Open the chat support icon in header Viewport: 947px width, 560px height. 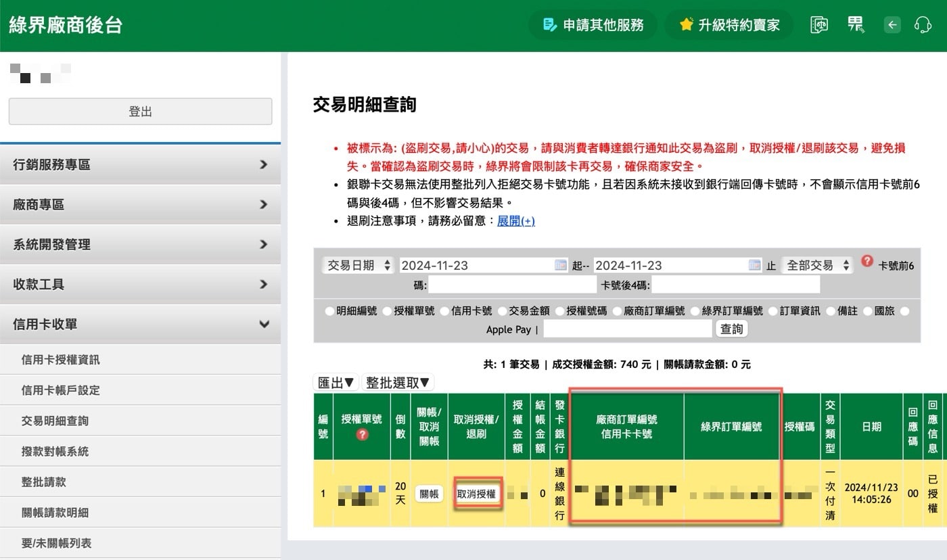(819, 25)
